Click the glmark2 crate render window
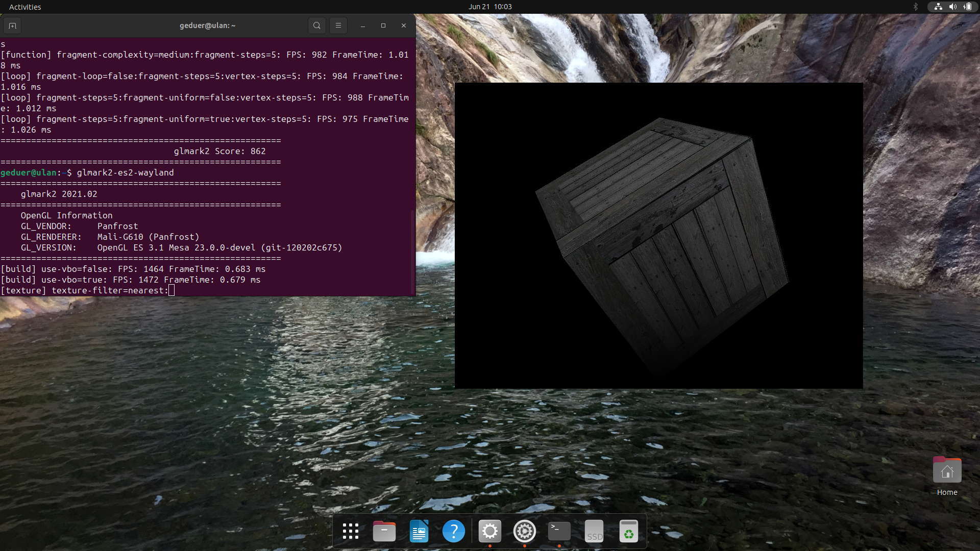The height and width of the screenshot is (551, 980). [658, 235]
